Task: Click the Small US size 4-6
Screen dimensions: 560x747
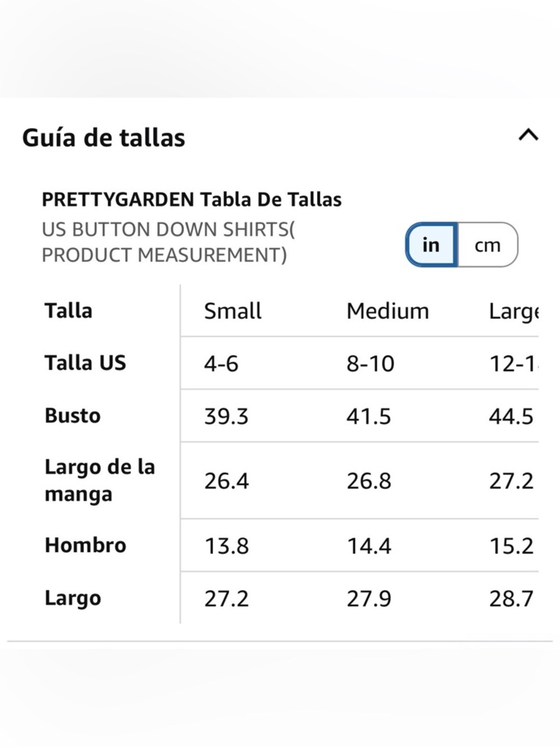Action: 221,364
